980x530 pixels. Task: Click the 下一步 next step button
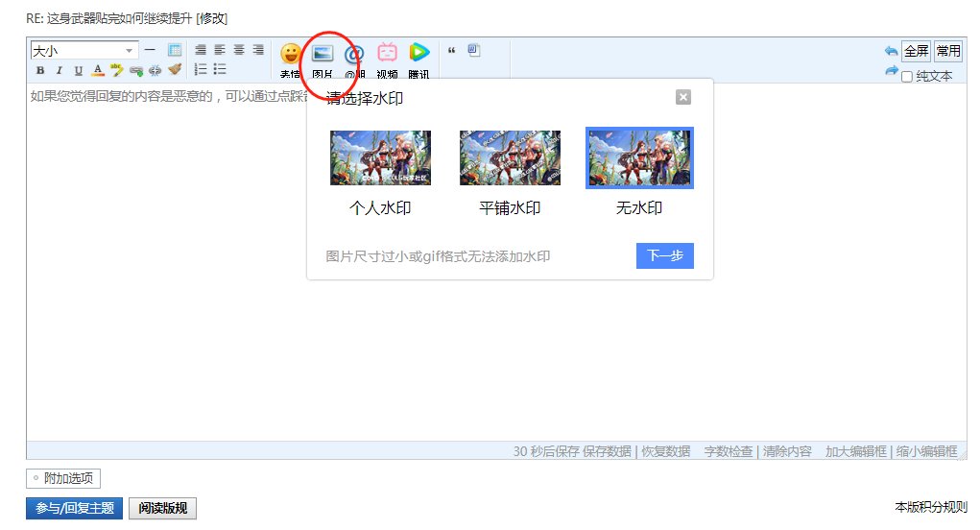tap(664, 256)
